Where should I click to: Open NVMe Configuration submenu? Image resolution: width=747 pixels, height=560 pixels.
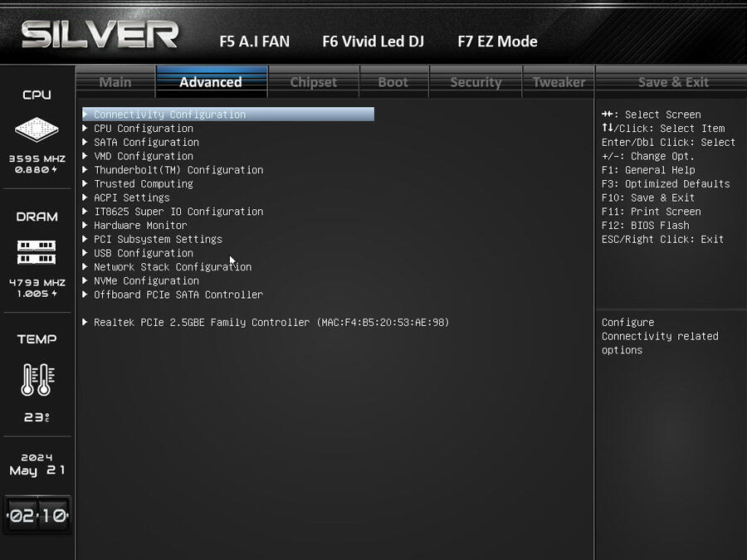pos(146,280)
